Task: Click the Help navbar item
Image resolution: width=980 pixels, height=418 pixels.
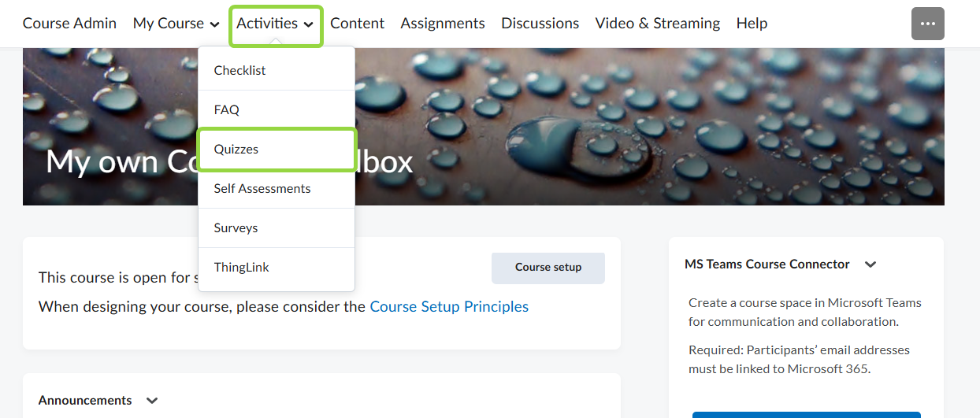Action: pos(752,24)
